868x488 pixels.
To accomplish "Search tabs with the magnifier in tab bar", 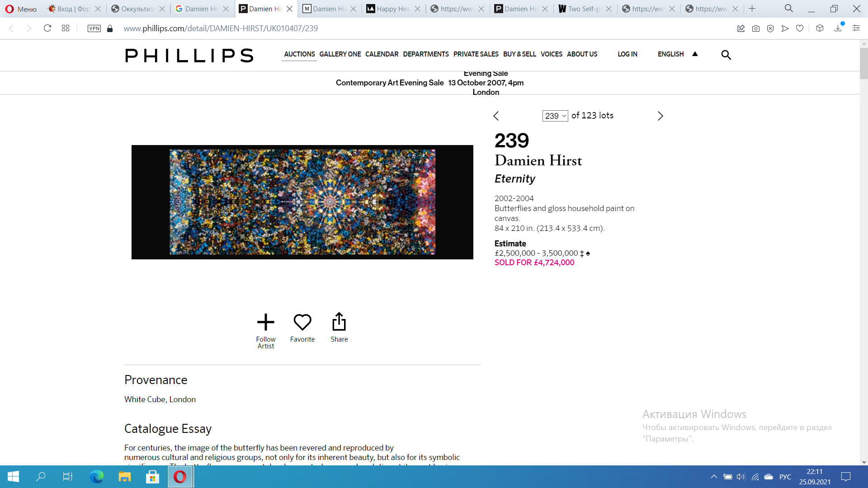I will (789, 9).
